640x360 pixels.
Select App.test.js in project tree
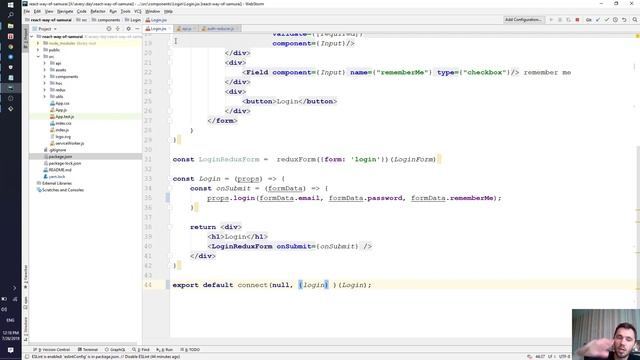coord(62,117)
